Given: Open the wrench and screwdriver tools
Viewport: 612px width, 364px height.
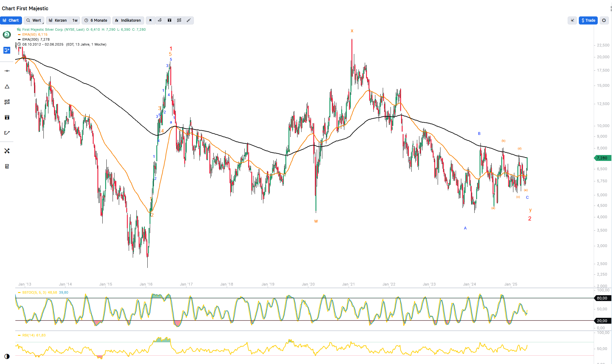Looking at the screenshot, I should (x=7, y=151).
